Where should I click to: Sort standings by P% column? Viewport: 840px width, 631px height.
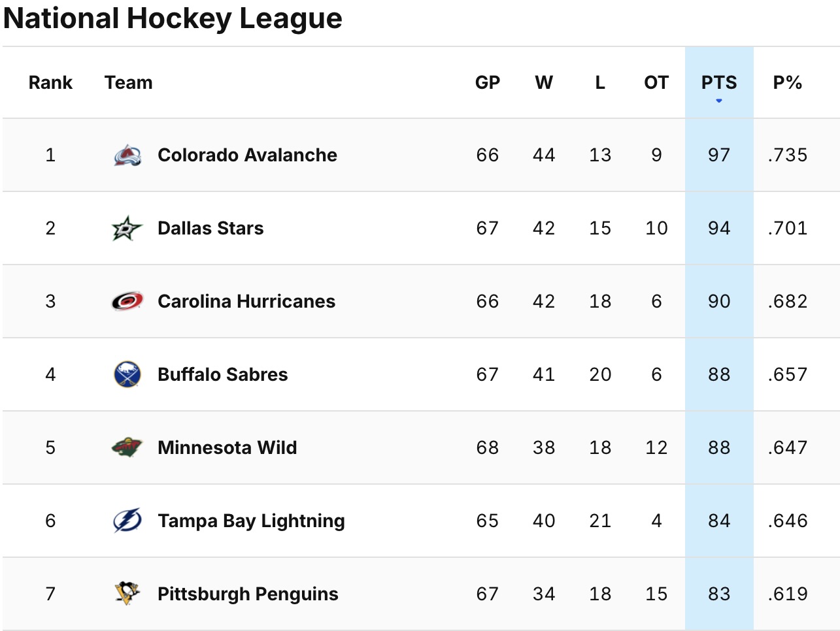click(x=787, y=83)
